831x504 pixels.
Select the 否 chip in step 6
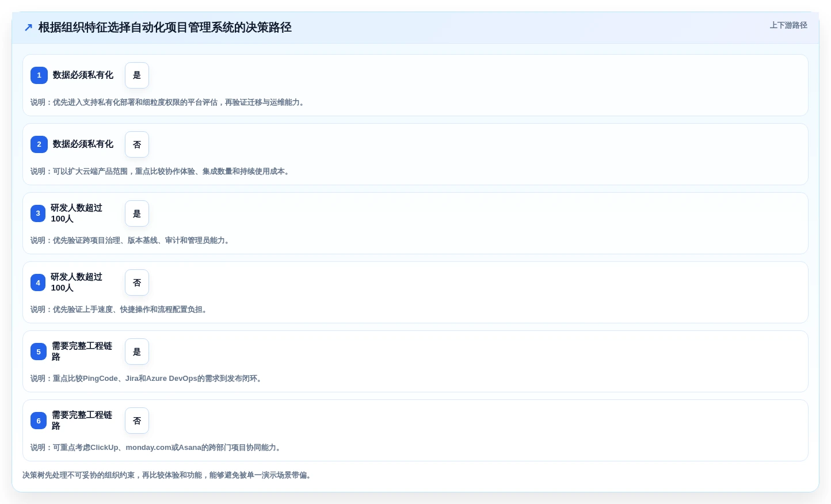(137, 421)
